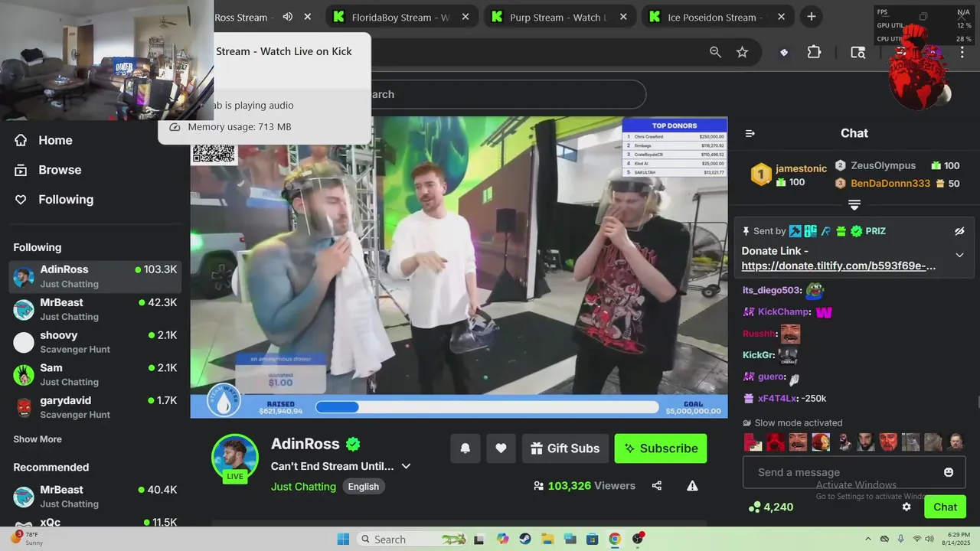Screen dimensions: 980x551
Task: Open the browser zoom magnifier icon
Action: point(715,52)
